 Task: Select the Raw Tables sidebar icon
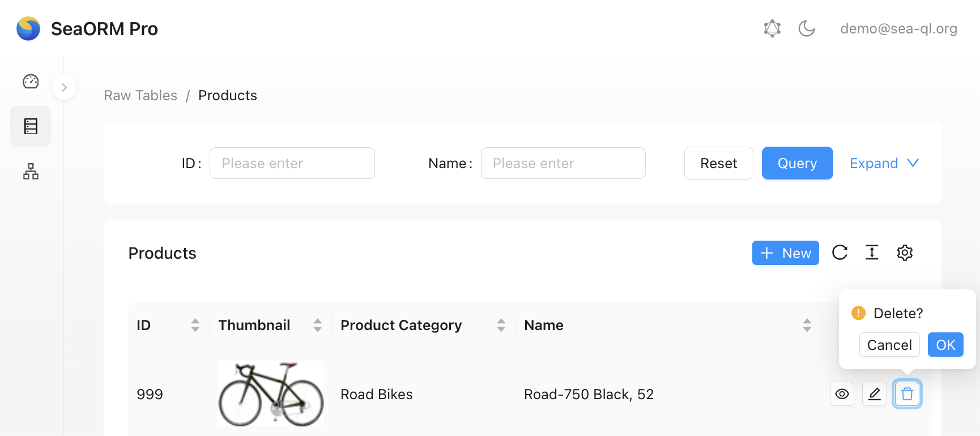31,126
